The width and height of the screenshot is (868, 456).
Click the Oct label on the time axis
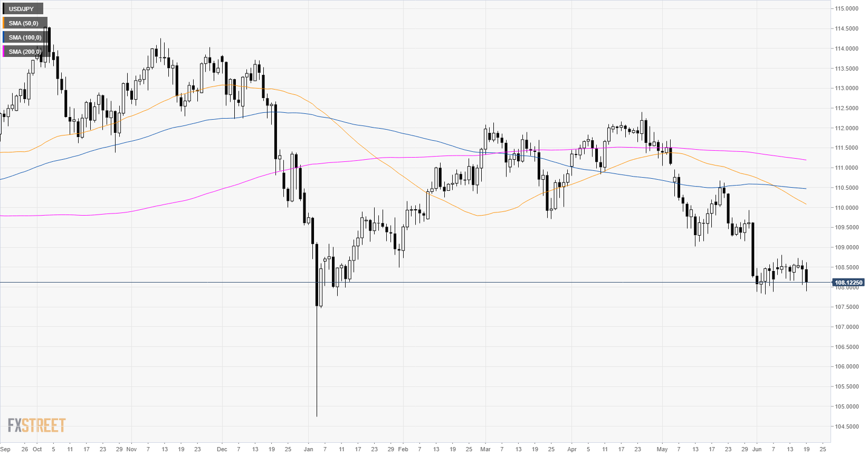point(37,449)
